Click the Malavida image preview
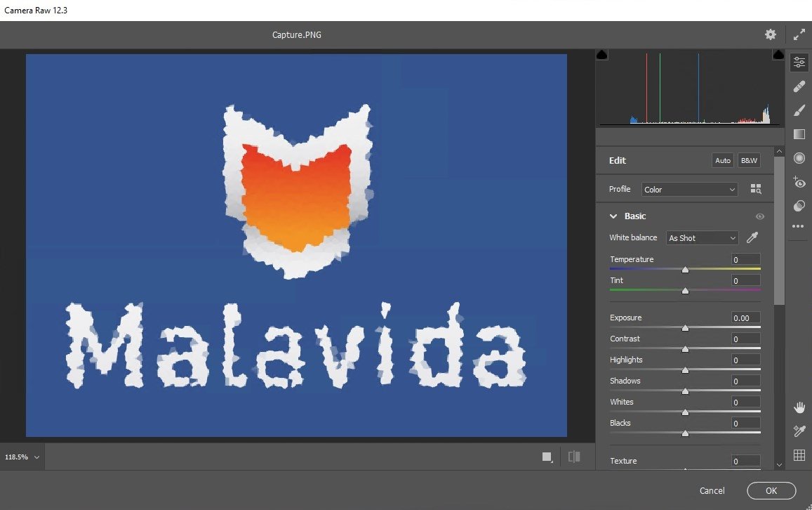This screenshot has height=510, width=812. click(296, 245)
